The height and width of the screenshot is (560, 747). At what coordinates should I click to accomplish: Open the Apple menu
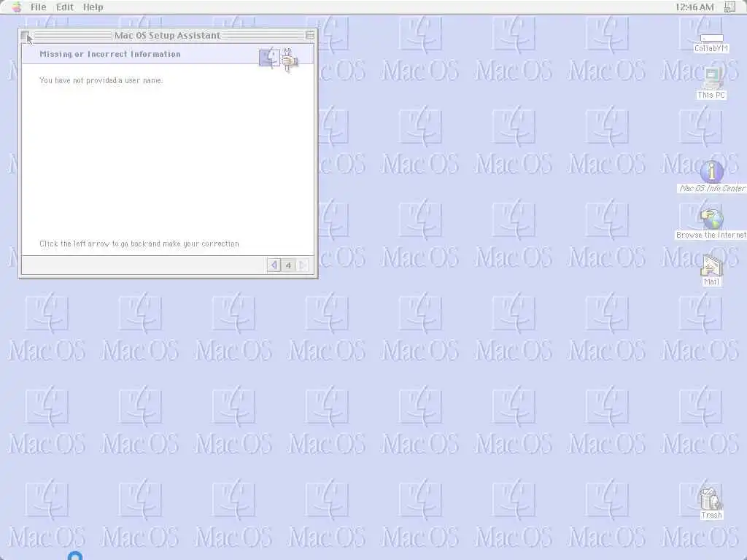coord(17,7)
